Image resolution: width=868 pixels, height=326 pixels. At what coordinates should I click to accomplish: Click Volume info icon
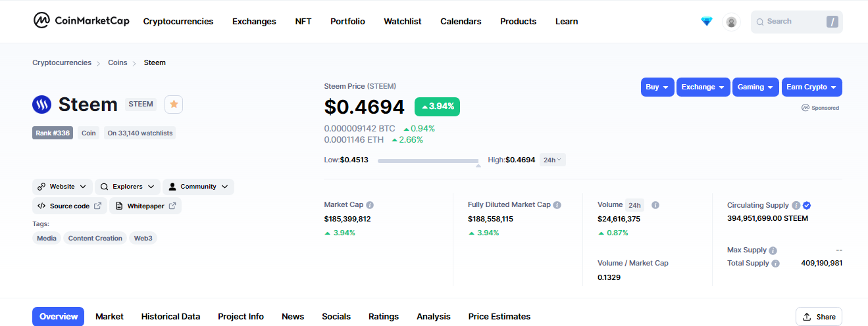coord(655,205)
